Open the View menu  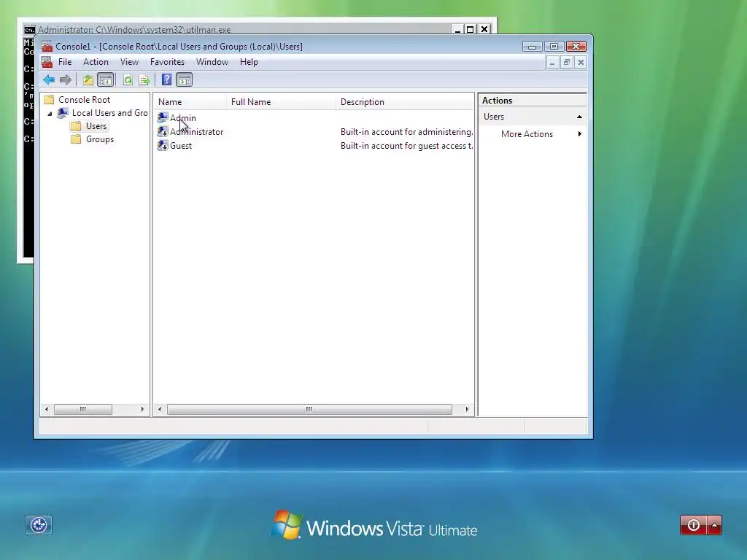pyautogui.click(x=129, y=62)
